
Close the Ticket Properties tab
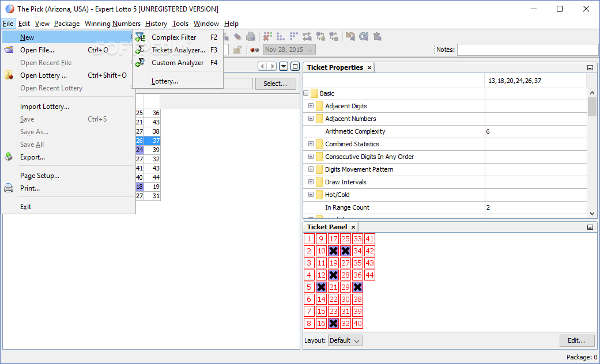(x=369, y=68)
